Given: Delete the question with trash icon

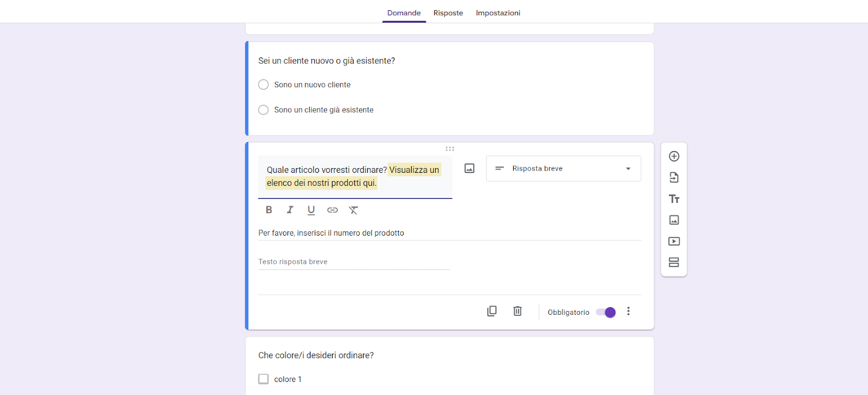Looking at the screenshot, I should [x=518, y=311].
